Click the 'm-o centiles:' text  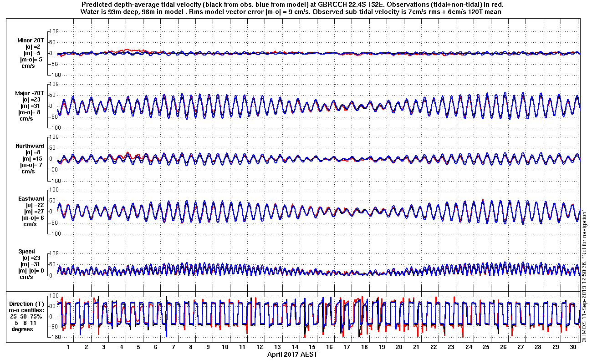pyautogui.click(x=27, y=310)
